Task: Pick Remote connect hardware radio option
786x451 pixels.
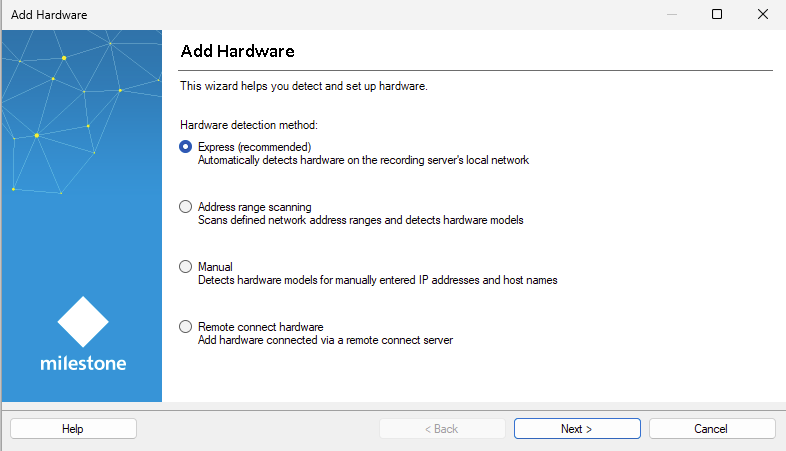Action: 185,327
